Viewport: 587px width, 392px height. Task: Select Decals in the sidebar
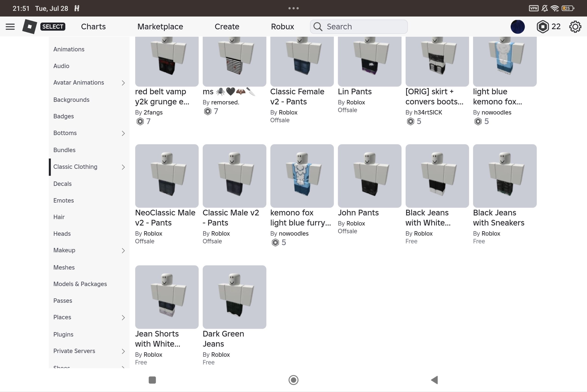coord(62,184)
